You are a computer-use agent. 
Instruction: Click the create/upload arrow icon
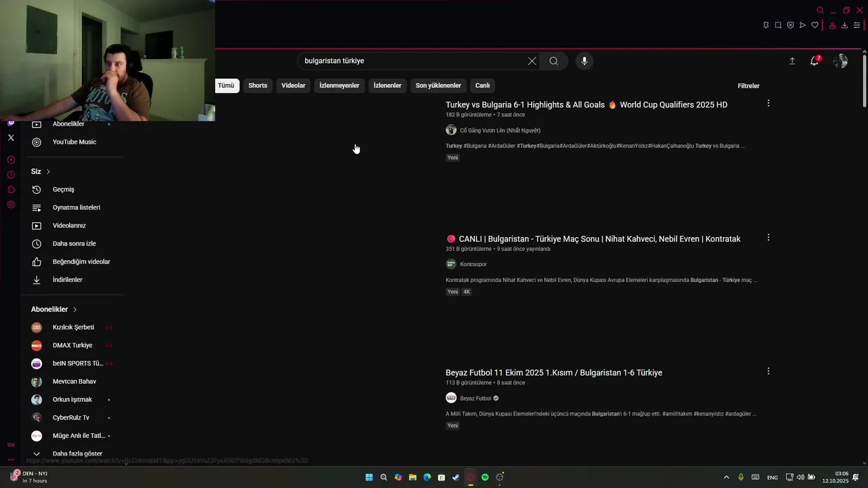point(792,61)
